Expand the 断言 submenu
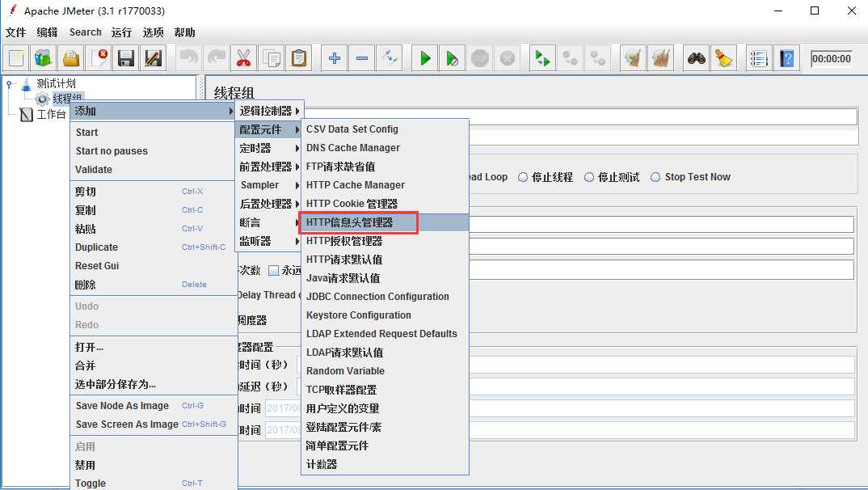 click(268, 222)
